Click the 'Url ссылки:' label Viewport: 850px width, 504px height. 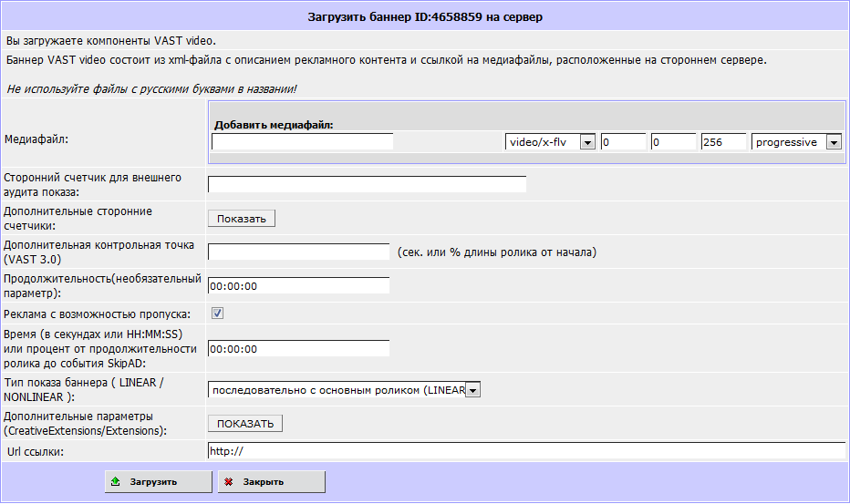pos(36,451)
